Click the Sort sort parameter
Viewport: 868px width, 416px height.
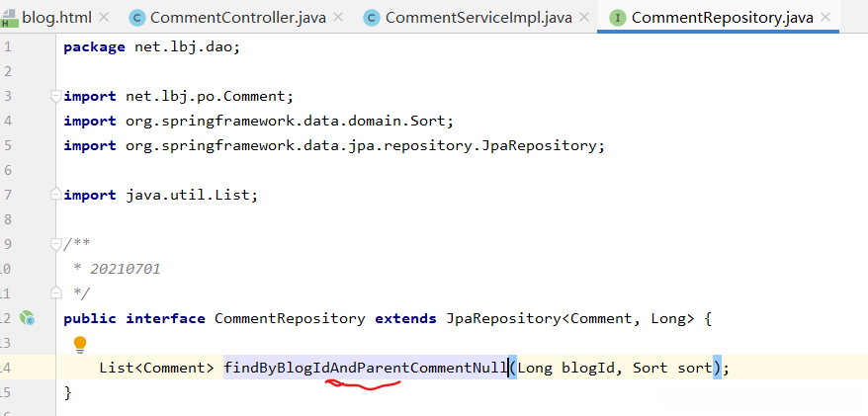point(672,368)
